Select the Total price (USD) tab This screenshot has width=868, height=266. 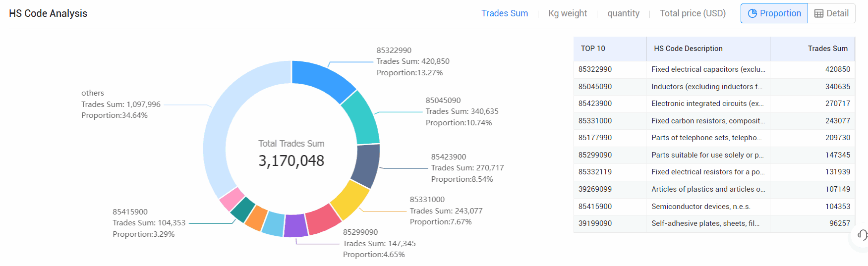click(693, 13)
